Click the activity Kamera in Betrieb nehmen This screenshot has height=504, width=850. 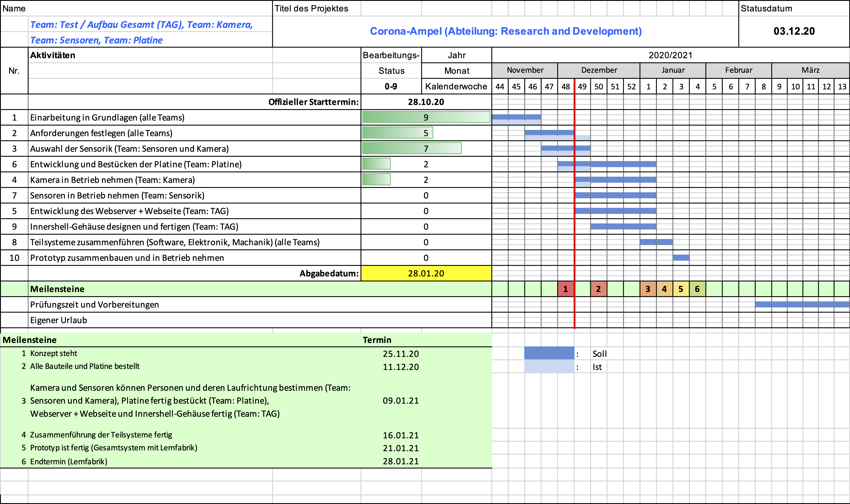(x=112, y=180)
